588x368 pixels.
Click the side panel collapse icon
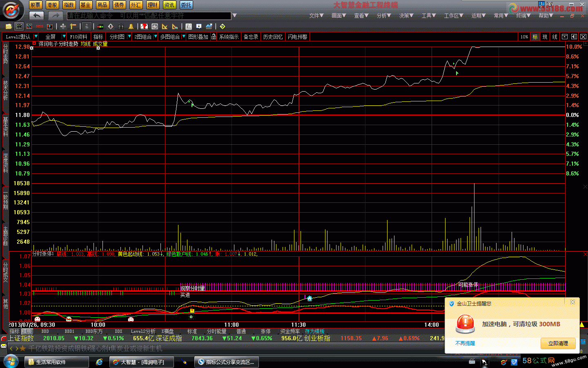pos(574,37)
